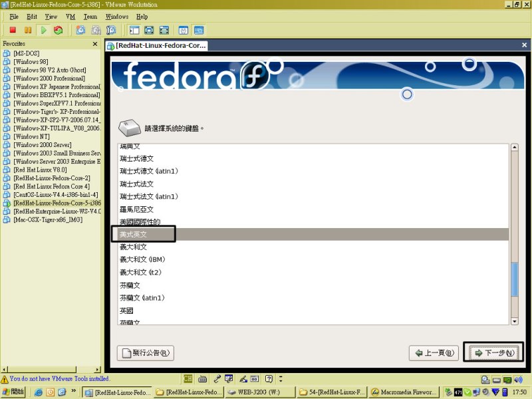This screenshot has height=399, width=532.
Task: Click the Windows 開始 Start button
Action: pyautogui.click(x=13, y=392)
